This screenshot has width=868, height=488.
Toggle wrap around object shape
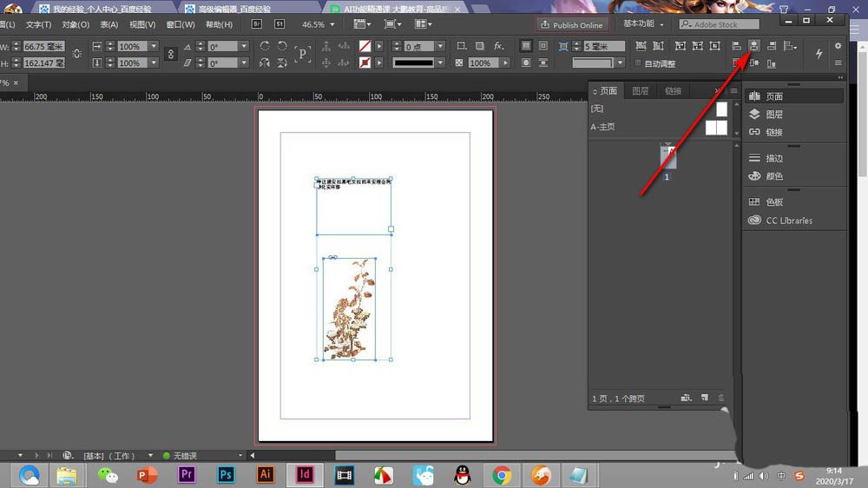pyautogui.click(x=526, y=63)
